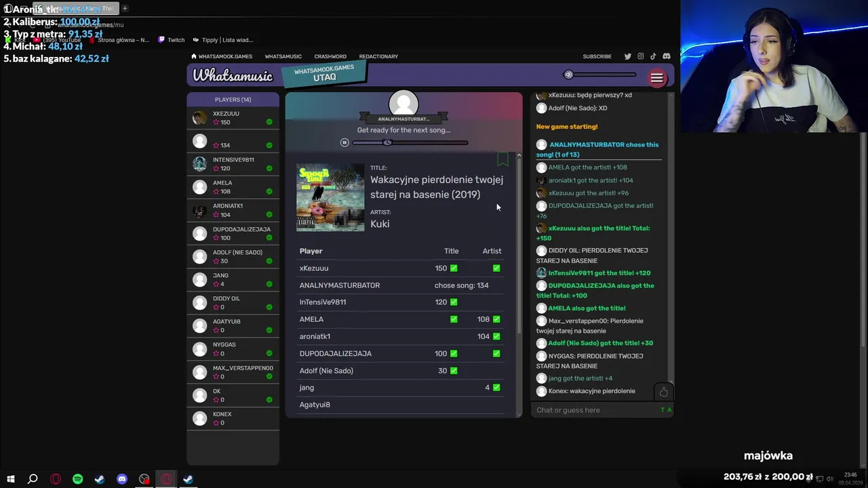Click xKezuuu artist green checkmark
Viewport: 868px width, 488px height.
[496, 268]
